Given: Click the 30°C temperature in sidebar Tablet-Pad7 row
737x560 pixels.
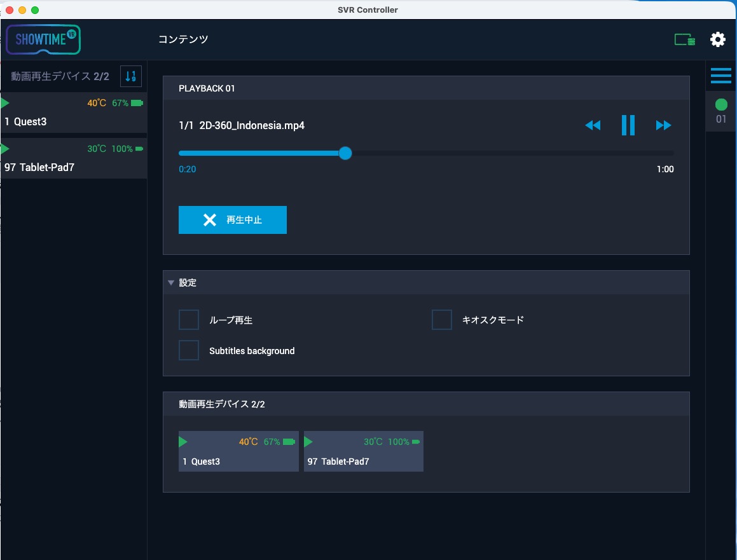Looking at the screenshot, I should [97, 149].
